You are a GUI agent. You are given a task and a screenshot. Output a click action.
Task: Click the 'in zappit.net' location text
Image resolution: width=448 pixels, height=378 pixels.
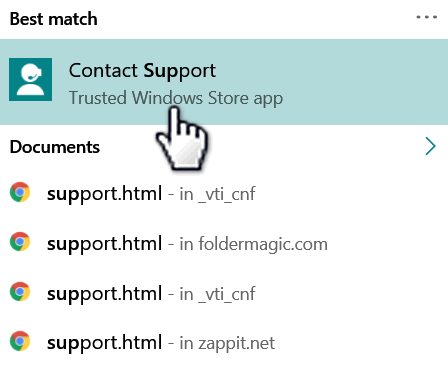[x=227, y=343]
